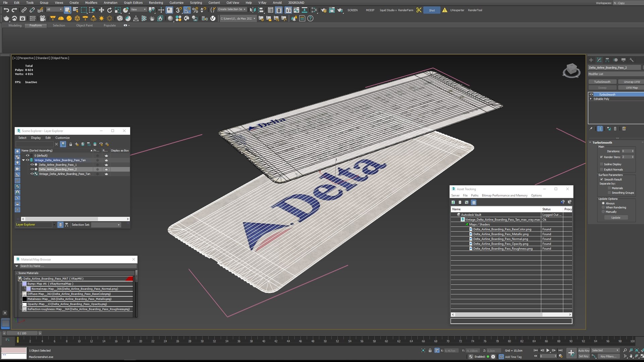Open the View reference coordinate dropdown
644x362 pixels.
tap(139, 10)
